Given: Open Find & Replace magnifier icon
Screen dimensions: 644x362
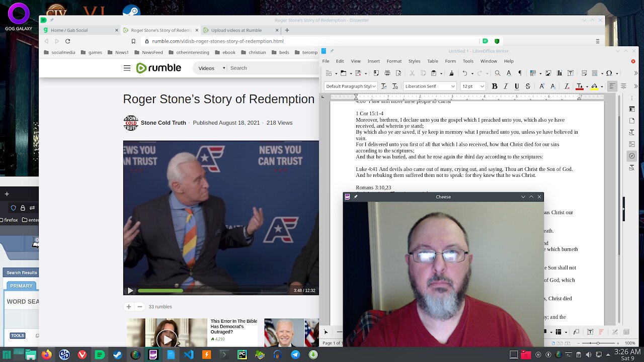Looking at the screenshot, I should click(498, 73).
